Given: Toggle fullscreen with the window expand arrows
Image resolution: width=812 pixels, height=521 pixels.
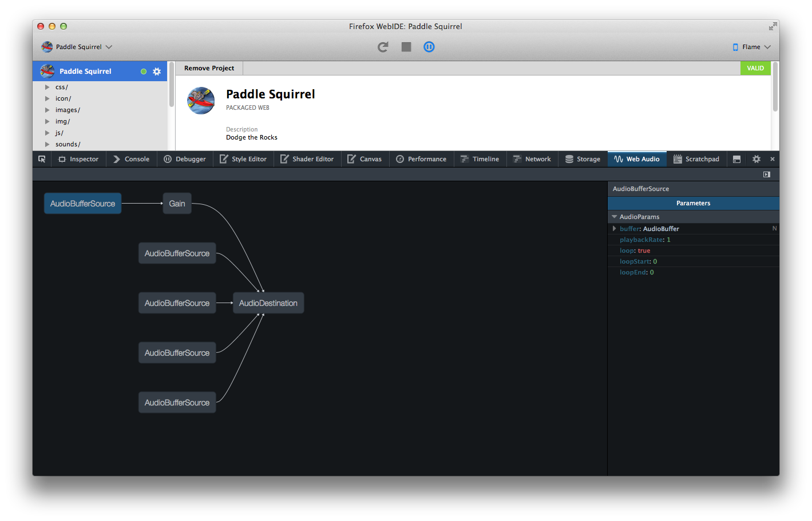Looking at the screenshot, I should click(x=773, y=26).
